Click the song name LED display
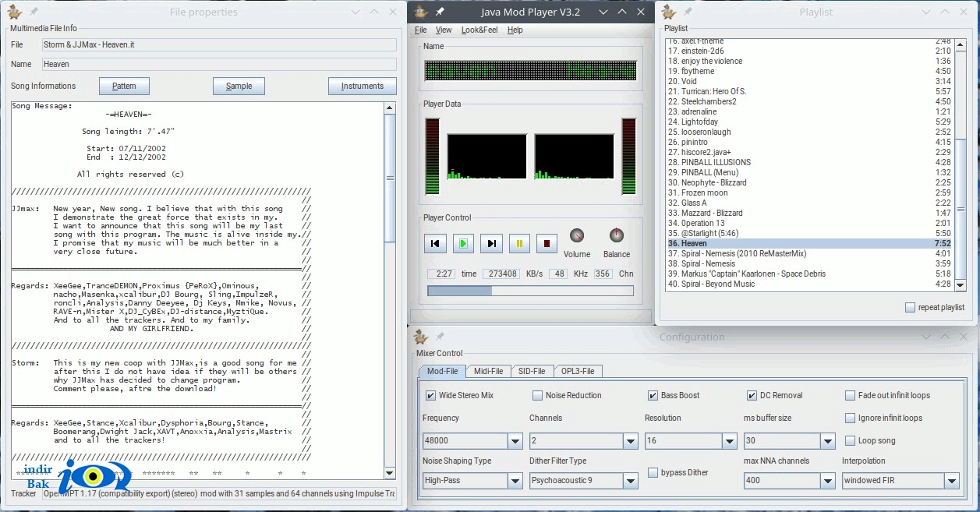980x512 pixels. click(531, 71)
